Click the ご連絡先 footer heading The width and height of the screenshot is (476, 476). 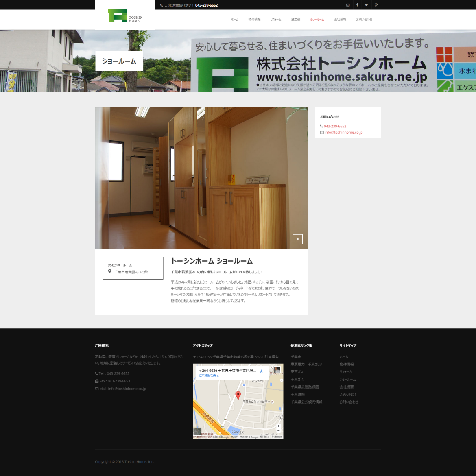coord(102,345)
